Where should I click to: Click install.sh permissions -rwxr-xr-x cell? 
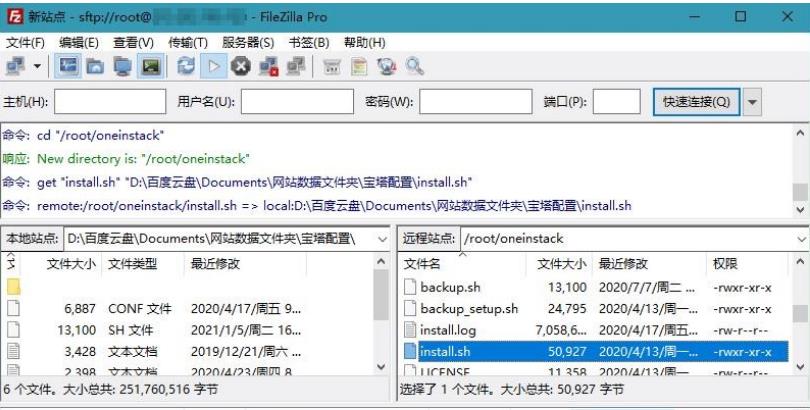coord(742,352)
